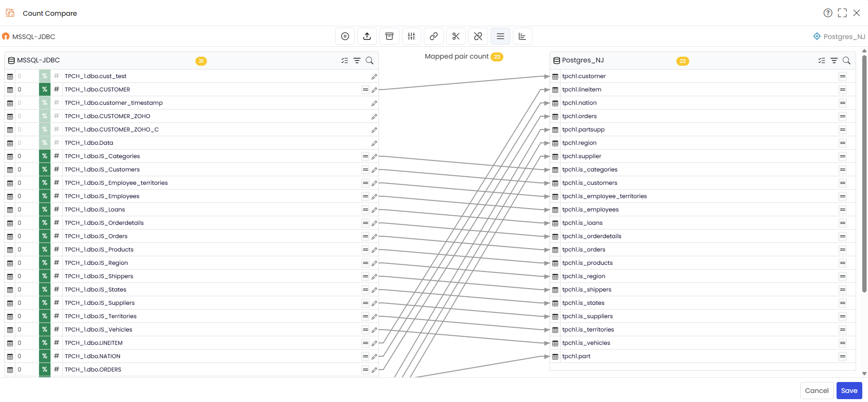Switch to the bar chart view icon

(522, 36)
